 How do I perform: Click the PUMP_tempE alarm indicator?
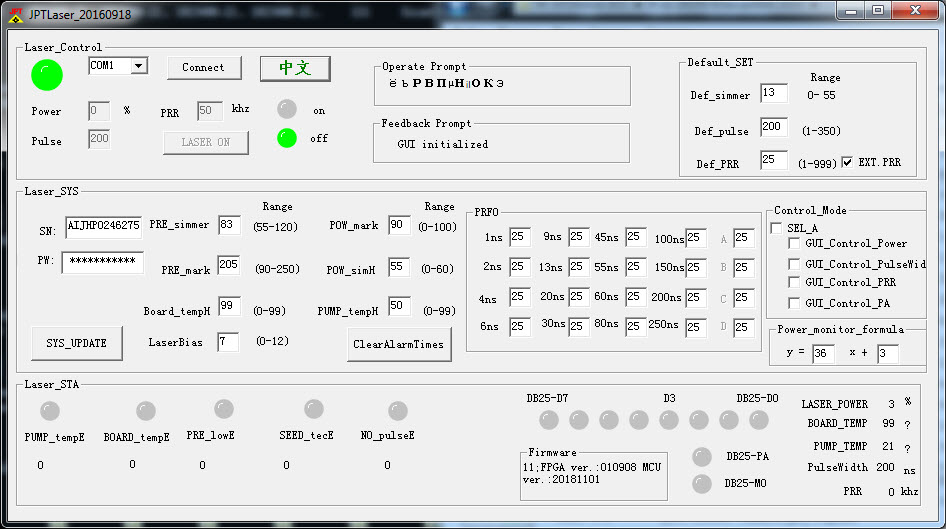(x=49, y=411)
